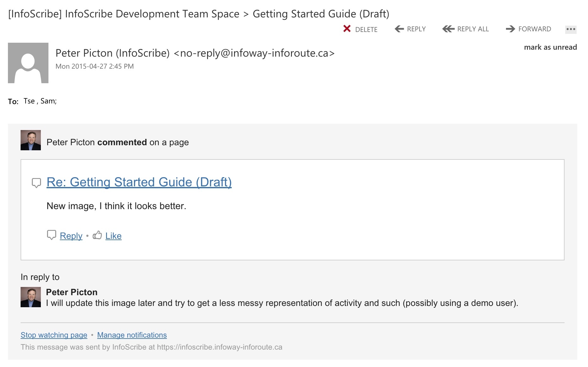
Task: Click Peter Picton's photo beside commented notice
Action: click(x=31, y=140)
